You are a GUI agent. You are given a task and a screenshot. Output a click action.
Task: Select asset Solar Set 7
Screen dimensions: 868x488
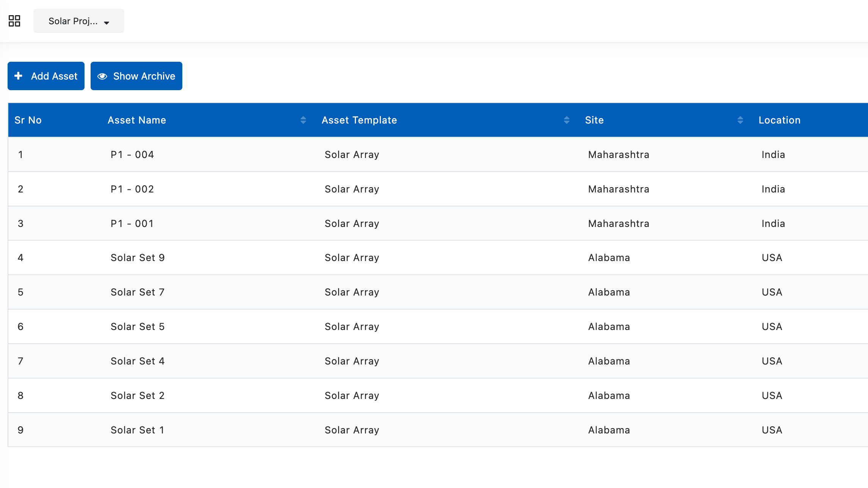coord(138,292)
